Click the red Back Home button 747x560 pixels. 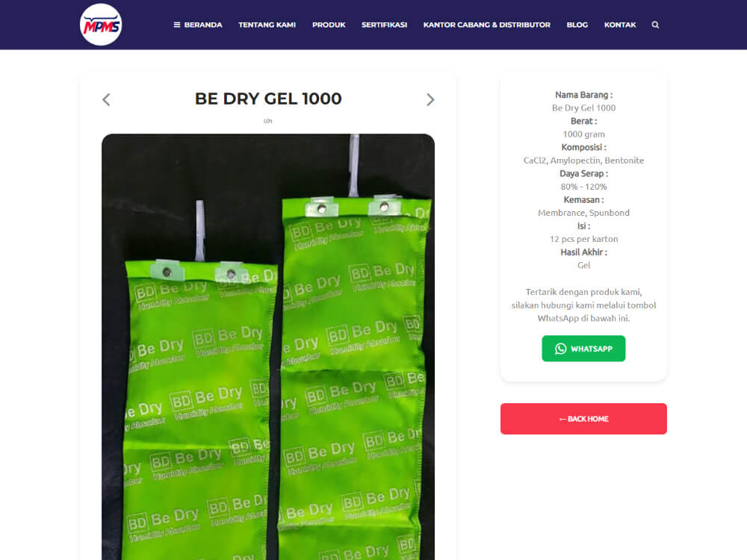pyautogui.click(x=583, y=419)
